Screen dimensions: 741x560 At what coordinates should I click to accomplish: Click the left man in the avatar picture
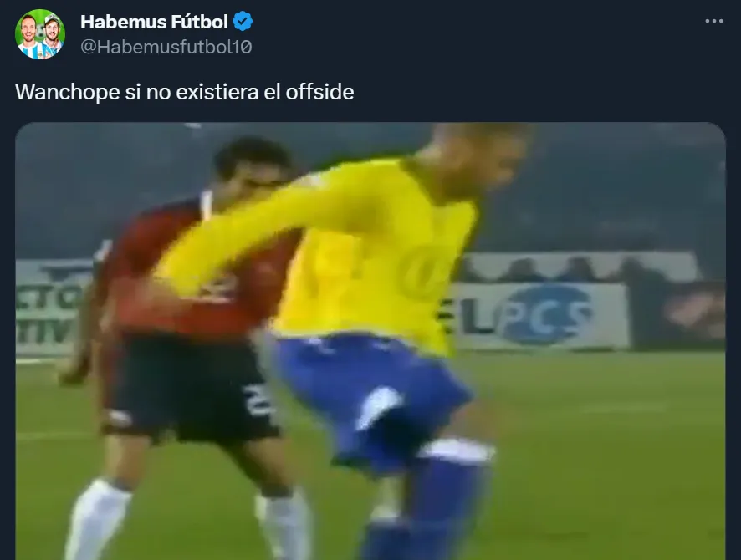[x=29, y=35]
